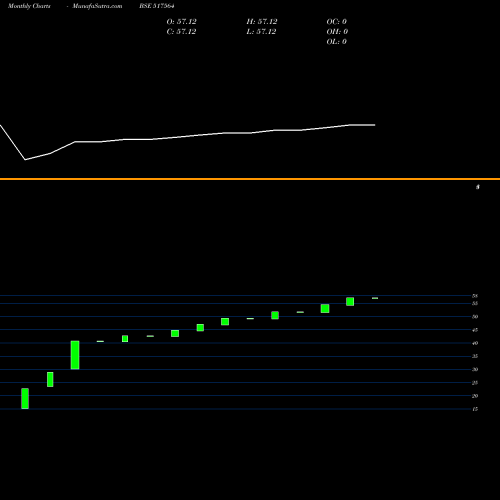The width and height of the screenshot is (500, 500).
Task: Click the 50 price axis label
Action: 475,317
